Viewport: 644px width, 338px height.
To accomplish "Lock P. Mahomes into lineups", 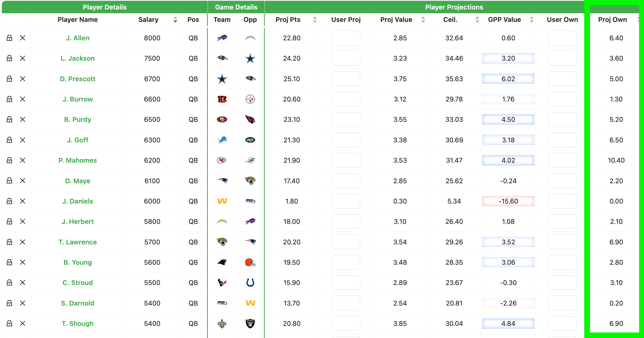I will (x=9, y=160).
